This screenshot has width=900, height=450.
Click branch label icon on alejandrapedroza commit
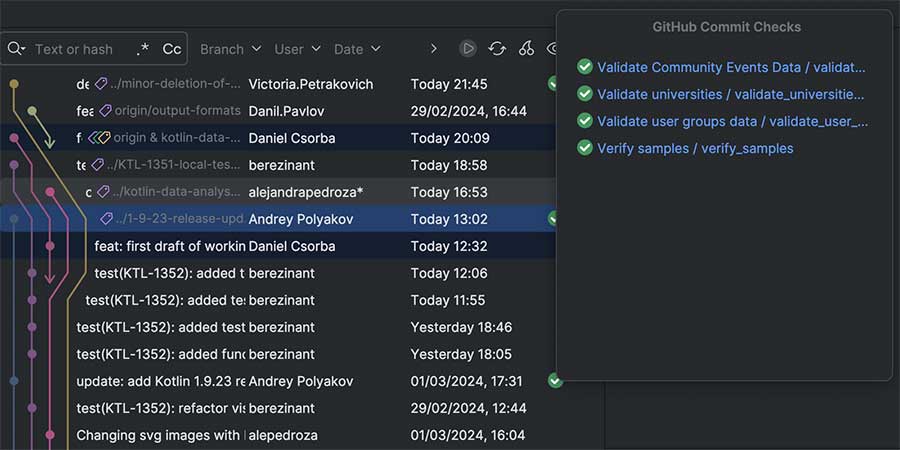[103, 192]
